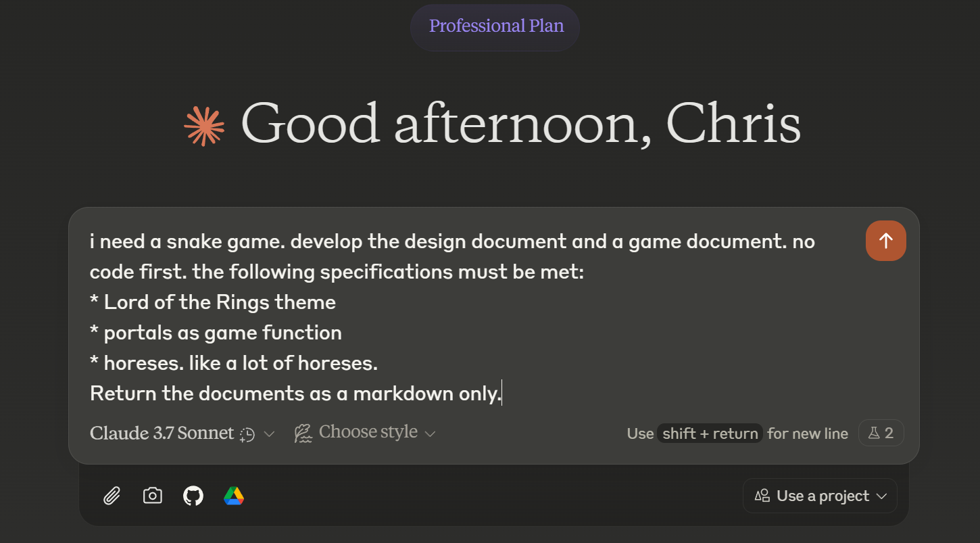Click the orange send message arrow button
This screenshot has width=980, height=543.
pos(885,241)
